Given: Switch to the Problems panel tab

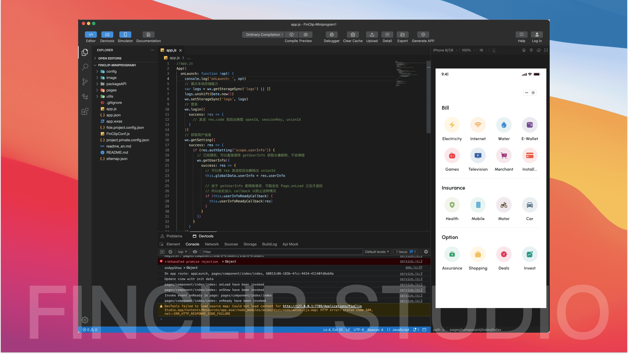Looking at the screenshot, I should (174, 236).
